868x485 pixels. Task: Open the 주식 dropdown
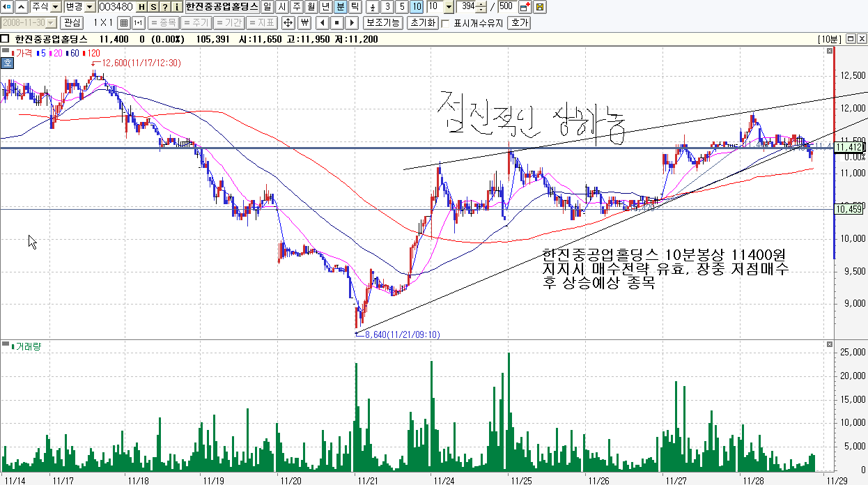click(x=45, y=7)
